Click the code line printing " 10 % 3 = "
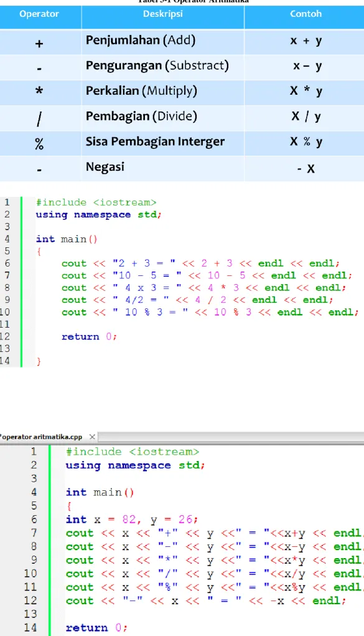Viewport: 364px width, 636px height. 210,312
